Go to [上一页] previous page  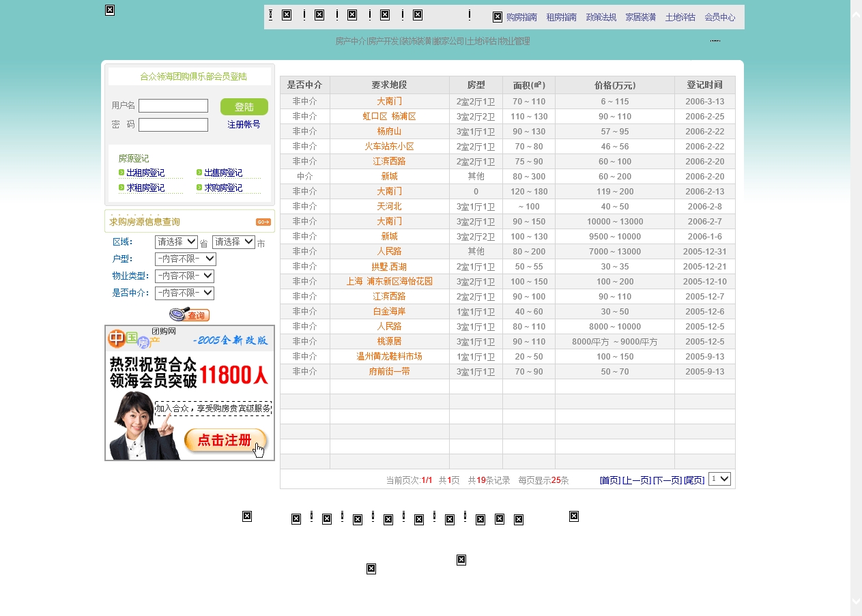coord(637,480)
